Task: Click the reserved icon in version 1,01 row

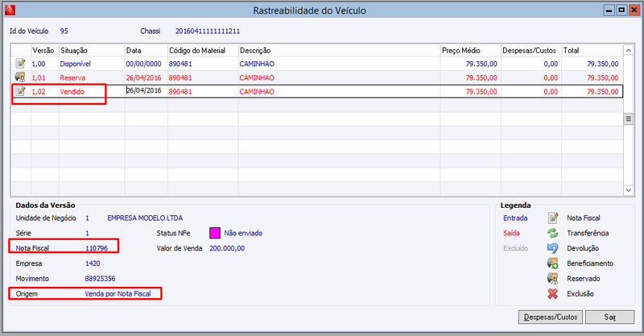Action: (x=20, y=77)
